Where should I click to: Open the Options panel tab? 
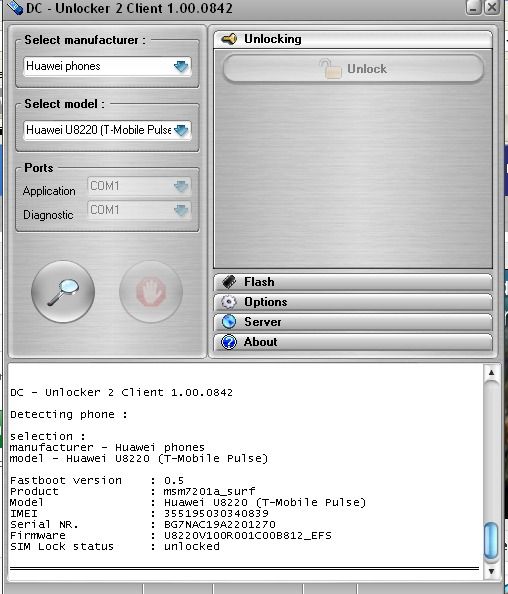click(x=353, y=302)
